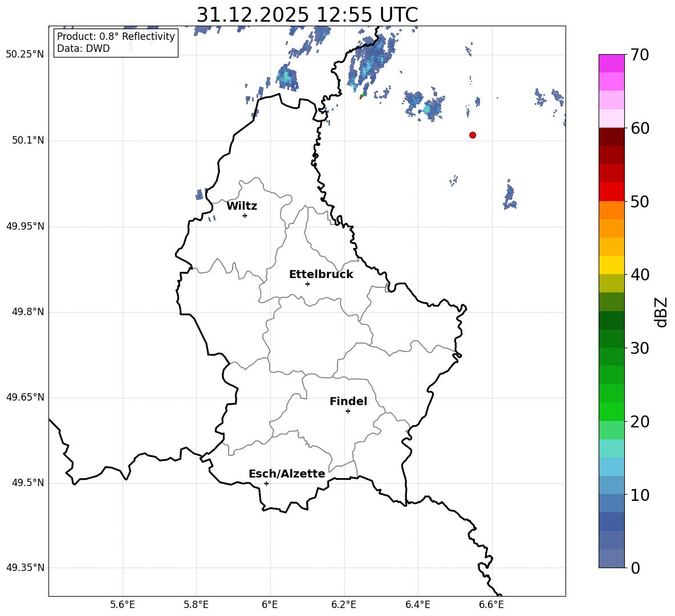Click the 40 tick on the colorbar
This screenshot has width=675, height=616.
click(640, 275)
